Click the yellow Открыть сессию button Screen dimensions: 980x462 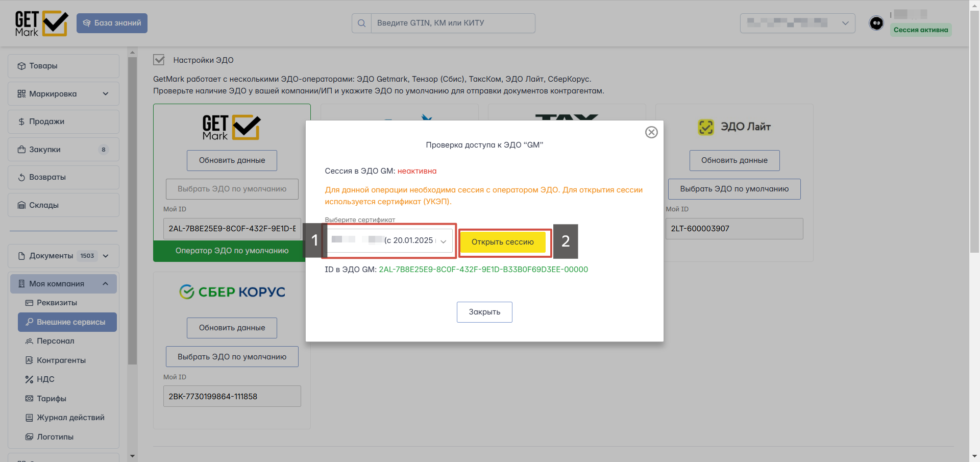point(503,242)
